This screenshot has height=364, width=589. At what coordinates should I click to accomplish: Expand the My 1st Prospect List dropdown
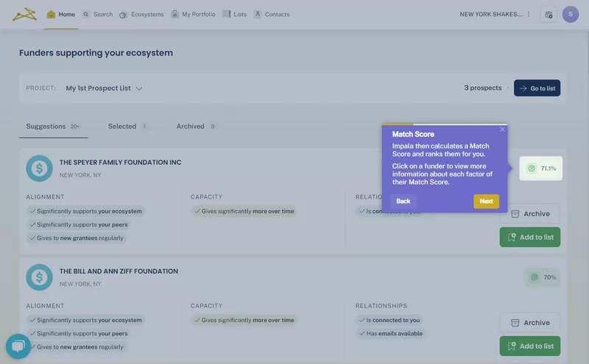(x=104, y=88)
